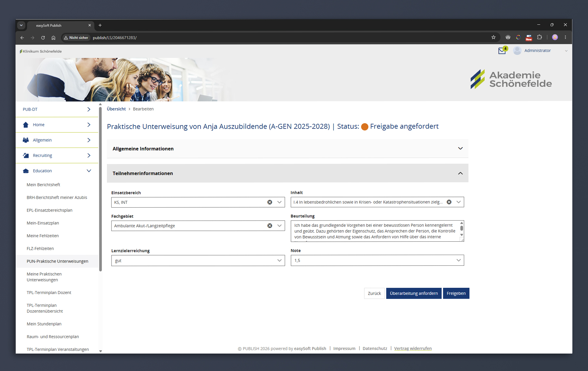The image size is (588, 371).
Task: Open the Impressum footer link
Action: click(344, 349)
